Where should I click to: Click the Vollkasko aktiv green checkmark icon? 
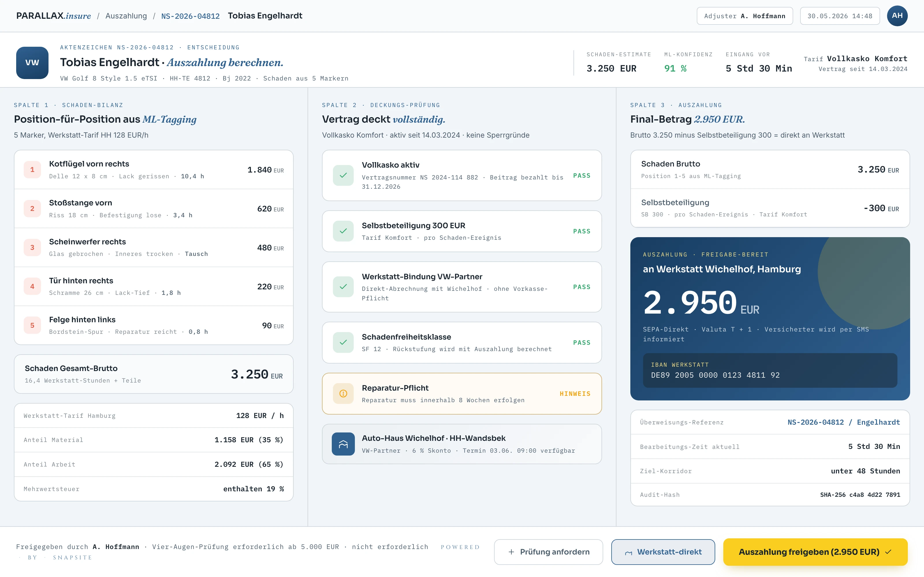click(343, 175)
